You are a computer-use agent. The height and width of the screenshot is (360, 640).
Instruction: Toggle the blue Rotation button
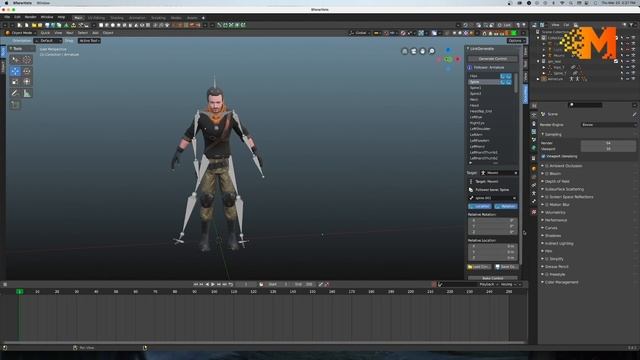tap(505, 206)
